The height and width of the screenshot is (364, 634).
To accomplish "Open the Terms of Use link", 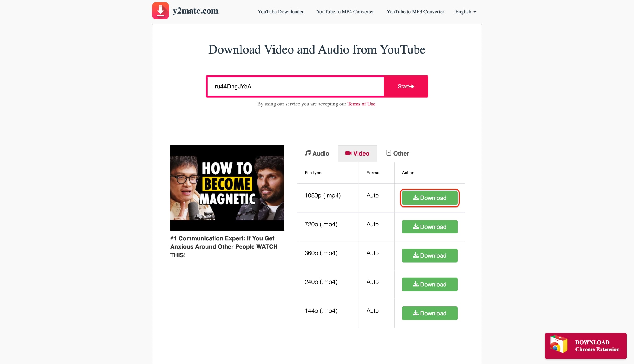I will pos(361,104).
